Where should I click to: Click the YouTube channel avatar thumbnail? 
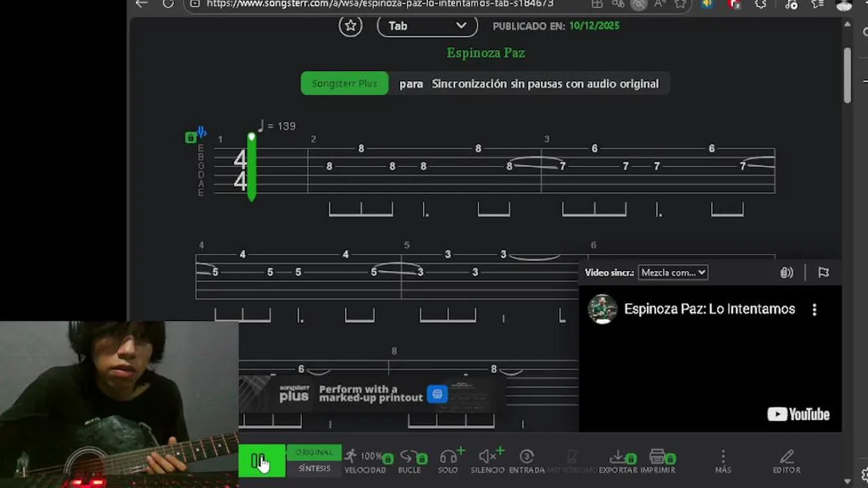pyautogui.click(x=602, y=309)
